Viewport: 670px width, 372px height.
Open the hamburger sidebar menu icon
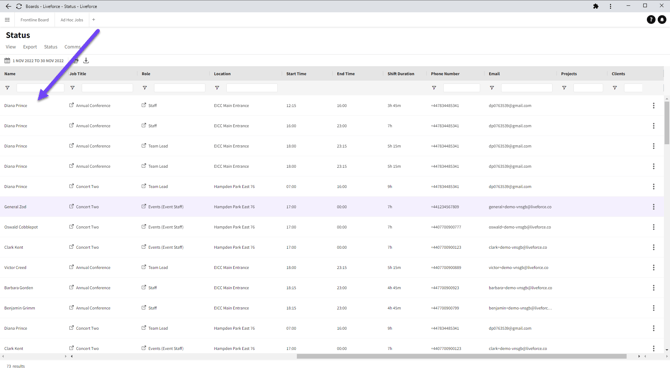pyautogui.click(x=7, y=20)
